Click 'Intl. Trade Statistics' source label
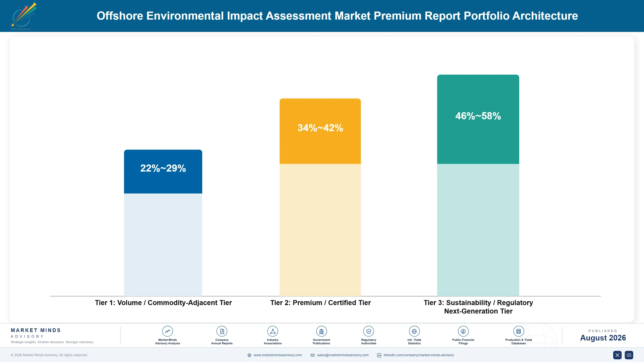The width and height of the screenshot is (644, 362). click(x=414, y=342)
